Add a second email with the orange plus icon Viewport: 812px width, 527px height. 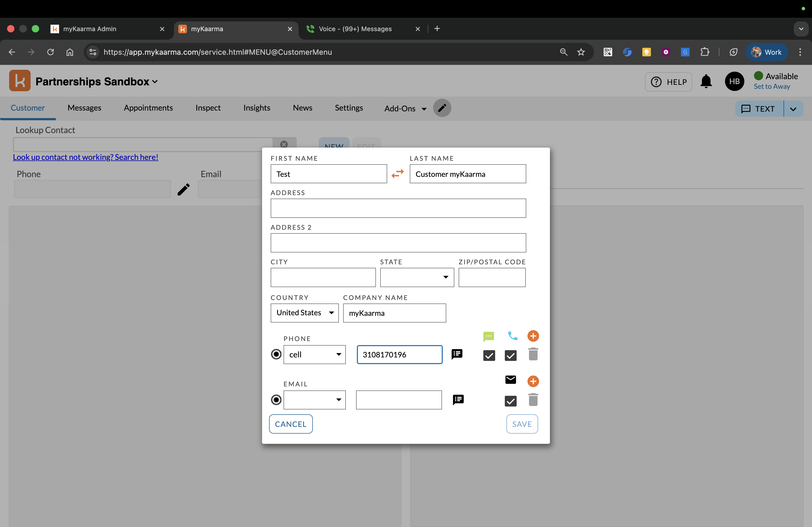click(x=533, y=381)
